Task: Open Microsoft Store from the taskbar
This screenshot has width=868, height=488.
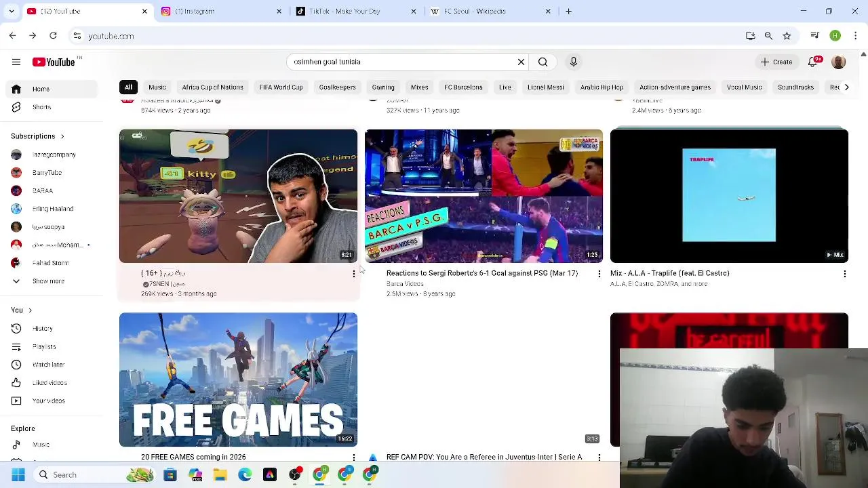Action: tap(170, 475)
